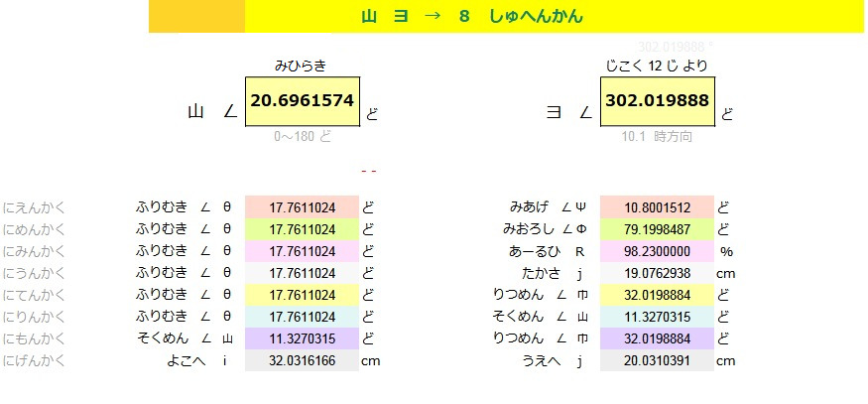Screen dimensions: 868x404
Task: Click the 10.1 時方向 hint text
Action: click(x=659, y=137)
